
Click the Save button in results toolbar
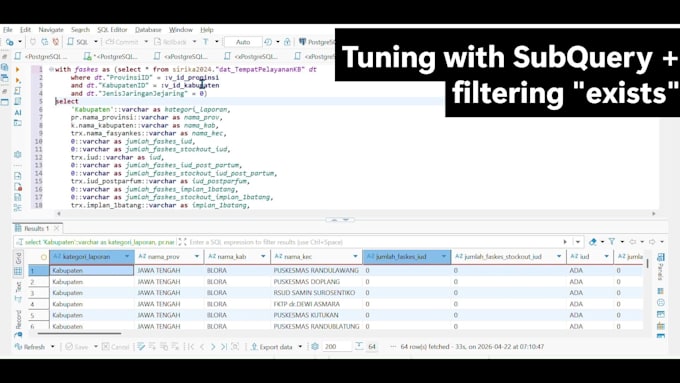[76, 347]
